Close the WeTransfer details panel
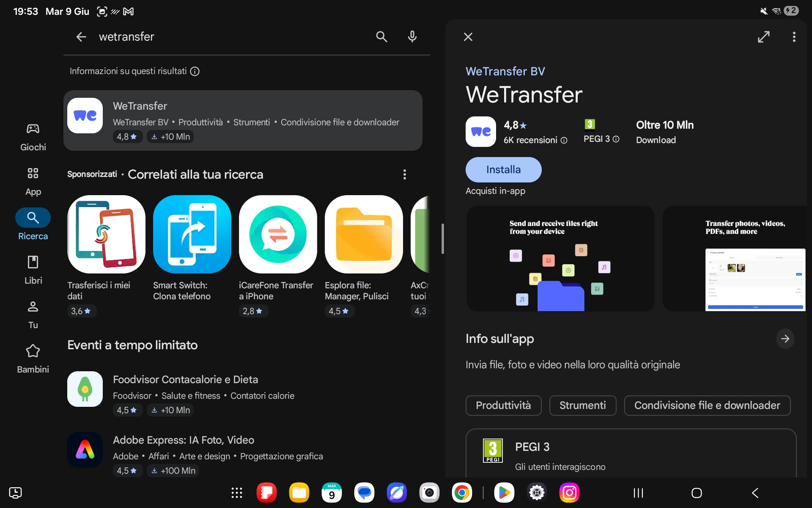This screenshot has height=508, width=812. coord(468,37)
